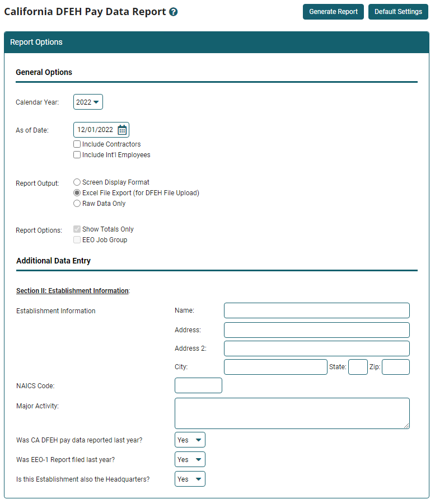Screen dimensions: 435x504
Task: Open the Calendar Year dropdown
Action: 88,102
